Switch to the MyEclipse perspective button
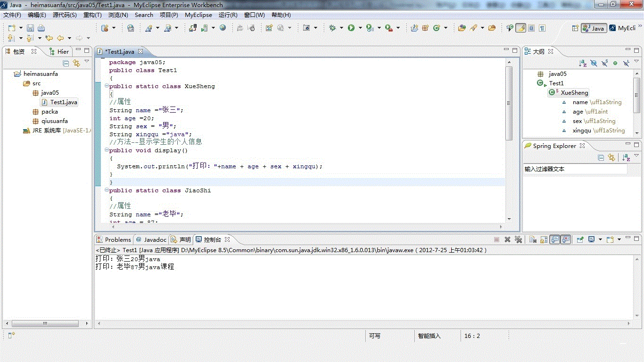This screenshot has width=644, height=362. (x=622, y=28)
